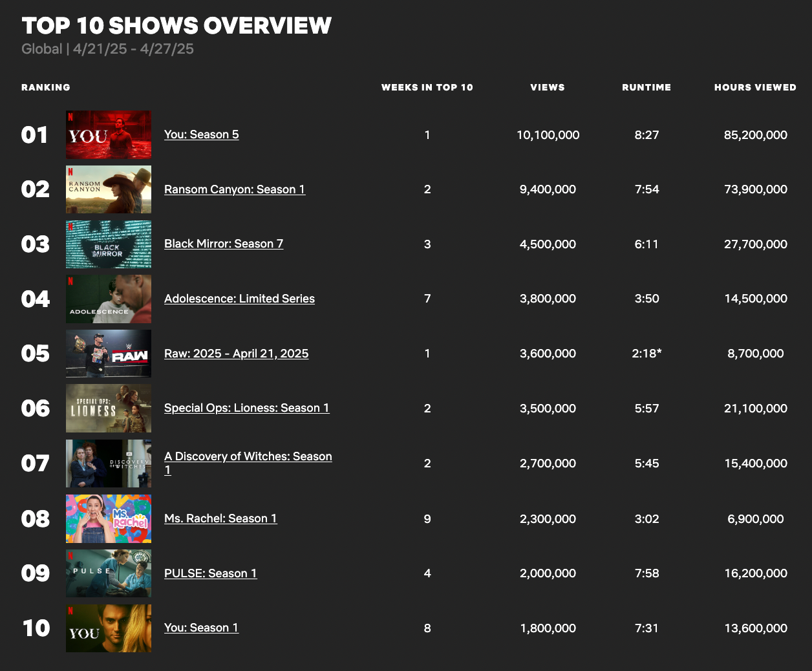
Task: Open the You: Season 5 link
Action: point(201,134)
